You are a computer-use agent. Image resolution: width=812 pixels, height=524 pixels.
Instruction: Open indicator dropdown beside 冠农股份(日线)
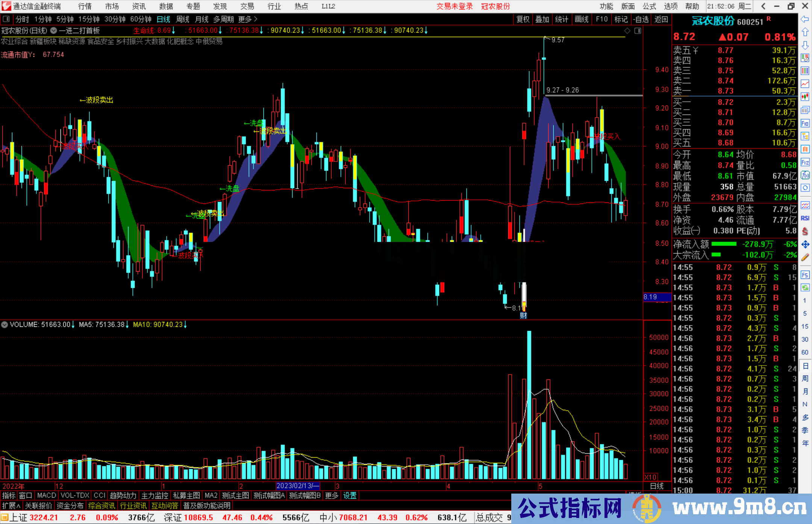point(53,31)
